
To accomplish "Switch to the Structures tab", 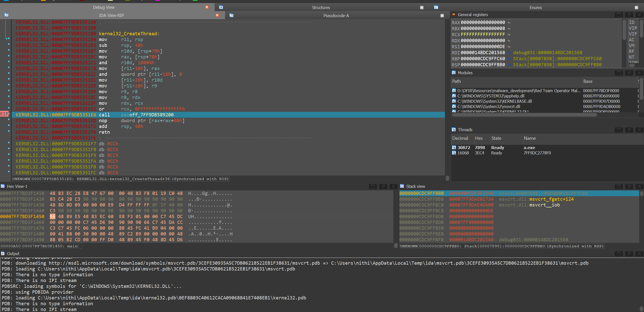I will pyautogui.click(x=321, y=7).
